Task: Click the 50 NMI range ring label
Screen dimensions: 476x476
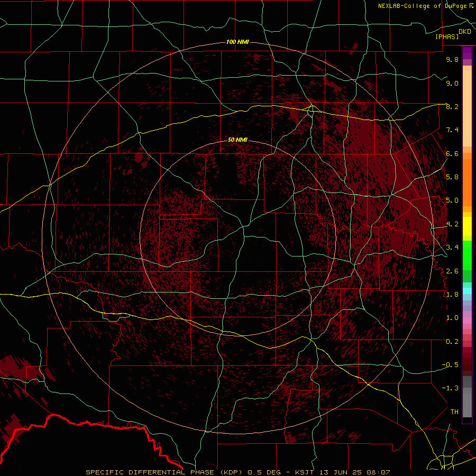Action: (237, 140)
